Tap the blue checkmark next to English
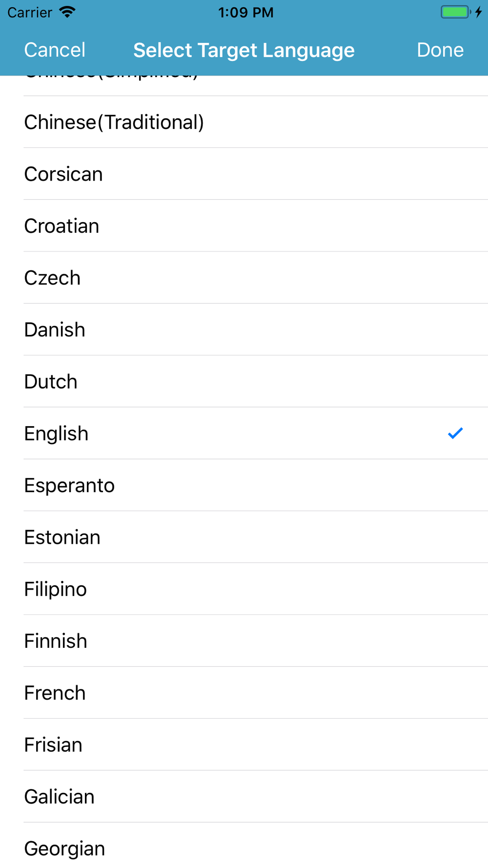The image size is (488, 868). click(455, 433)
